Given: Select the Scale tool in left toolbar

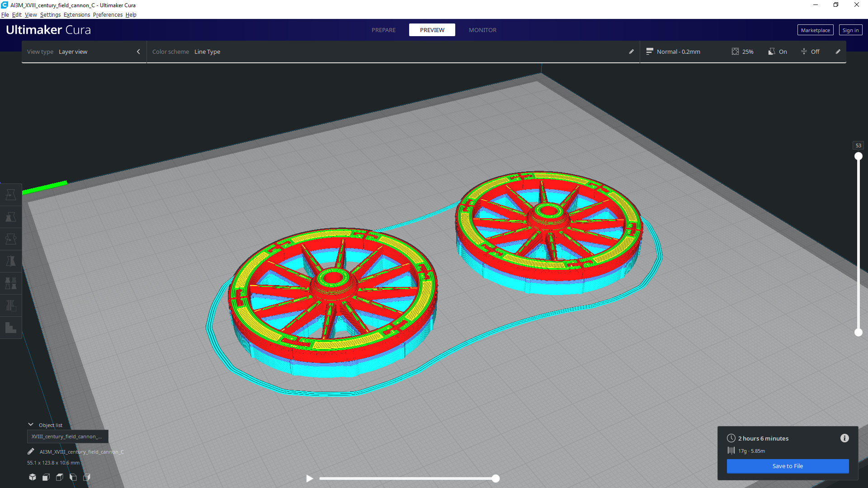Looking at the screenshot, I should [x=11, y=217].
